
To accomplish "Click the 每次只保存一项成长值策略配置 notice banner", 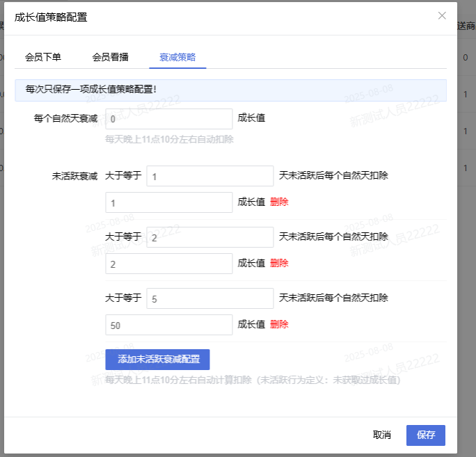I will pyautogui.click(x=230, y=90).
